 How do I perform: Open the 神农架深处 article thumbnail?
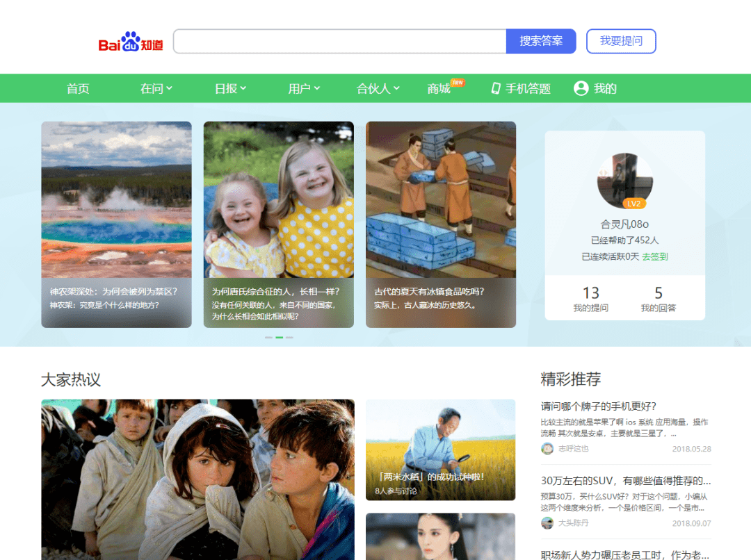(x=116, y=199)
